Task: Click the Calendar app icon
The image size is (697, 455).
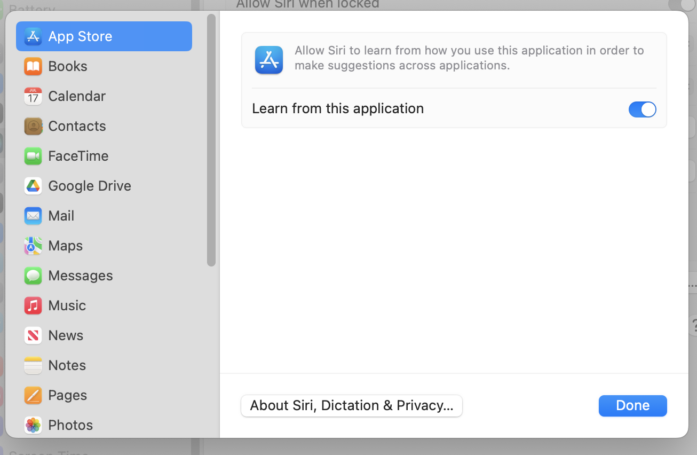Action: [33, 96]
